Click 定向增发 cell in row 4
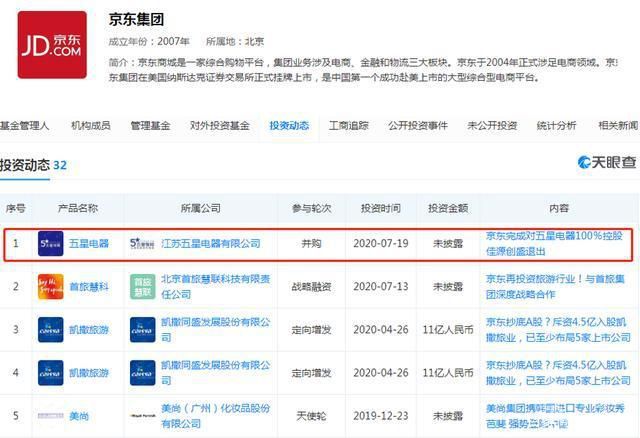The height and width of the screenshot is (438, 640). [311, 373]
